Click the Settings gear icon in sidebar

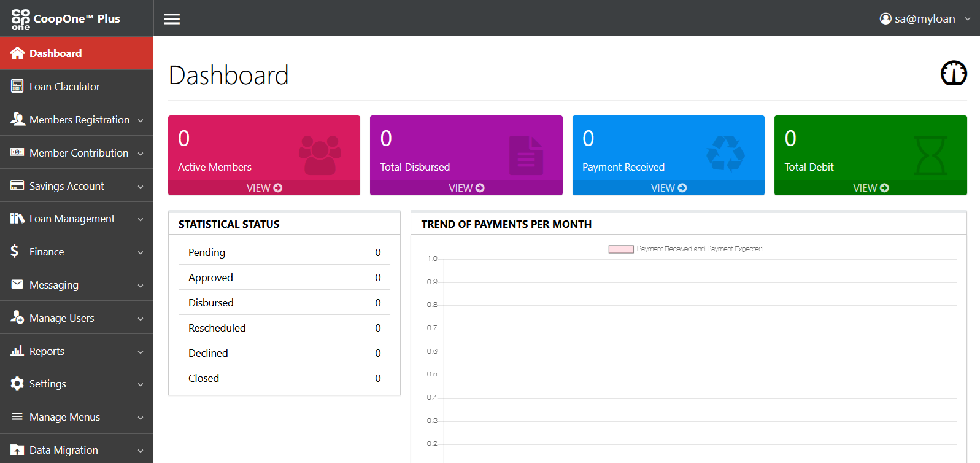coord(17,384)
